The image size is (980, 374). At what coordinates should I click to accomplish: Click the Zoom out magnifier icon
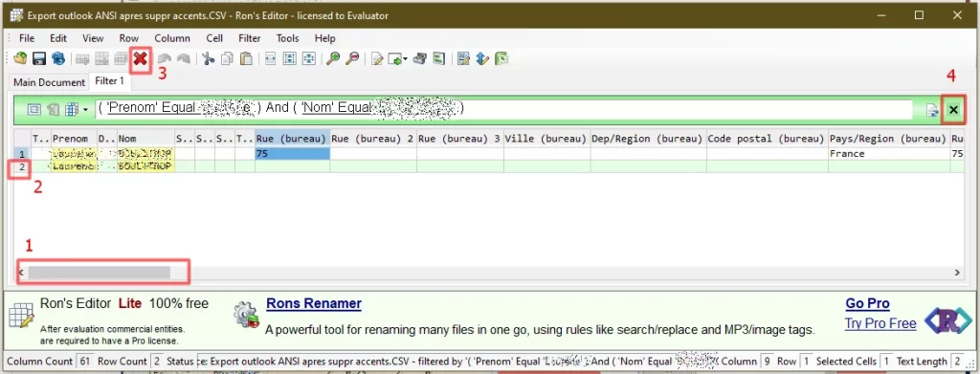tap(352, 58)
